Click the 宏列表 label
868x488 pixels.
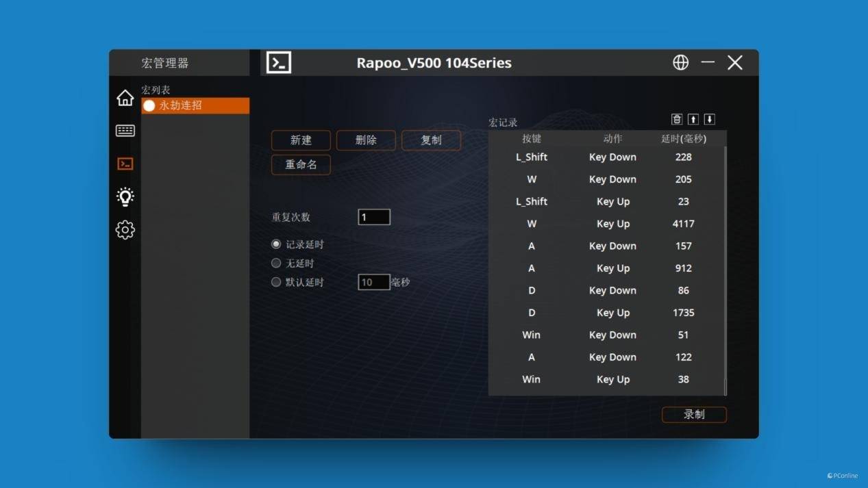pyautogui.click(x=156, y=90)
